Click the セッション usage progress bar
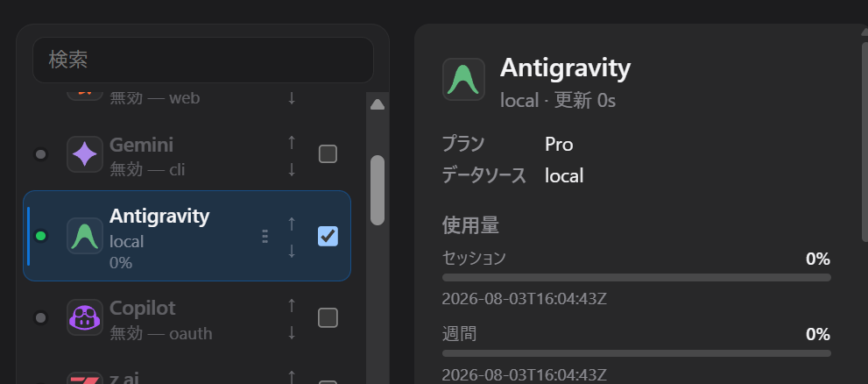The width and height of the screenshot is (868, 384). pos(637,277)
